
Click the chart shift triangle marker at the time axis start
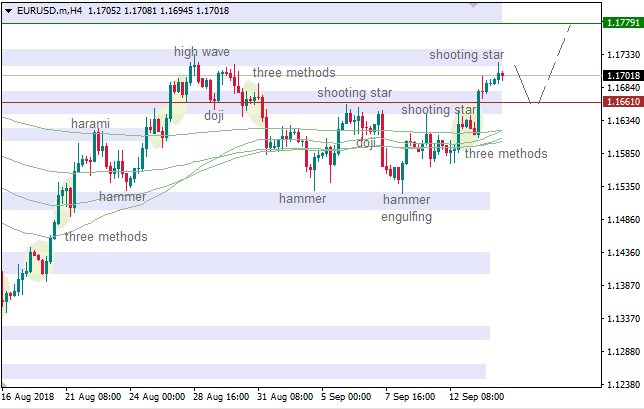tap(5, 385)
